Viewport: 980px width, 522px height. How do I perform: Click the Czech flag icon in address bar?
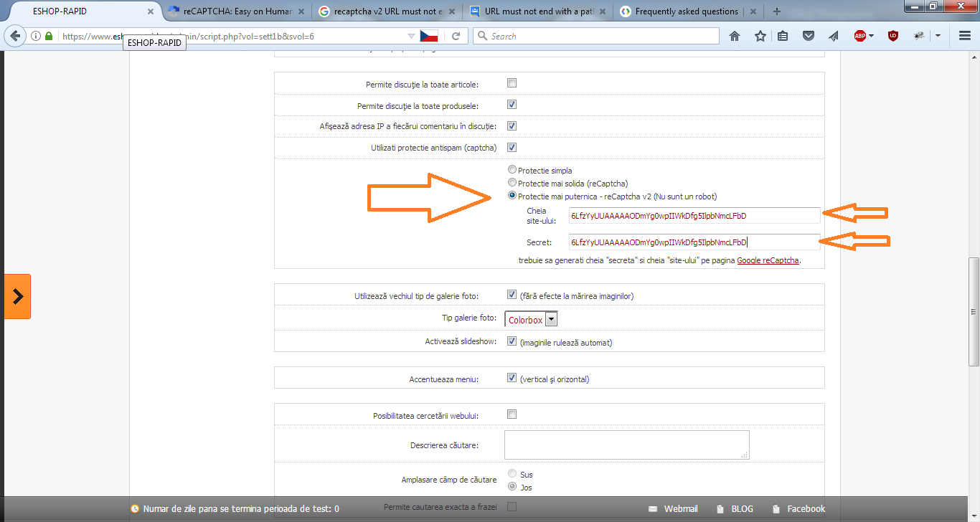tap(429, 36)
